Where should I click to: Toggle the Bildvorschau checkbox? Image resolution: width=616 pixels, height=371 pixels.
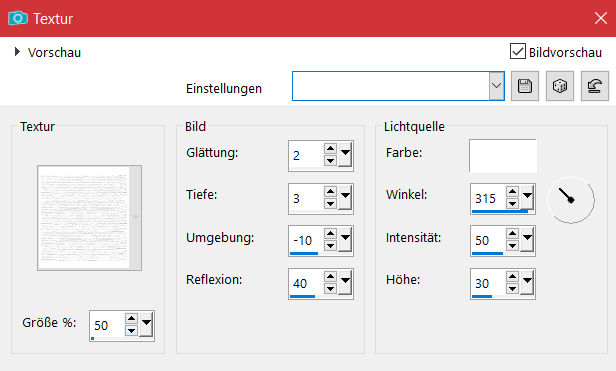(x=518, y=51)
